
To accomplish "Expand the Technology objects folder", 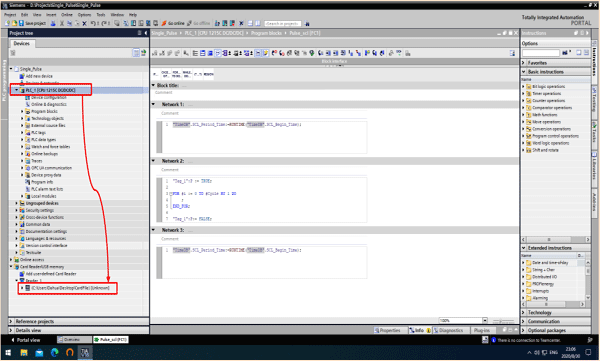I will 22,118.
